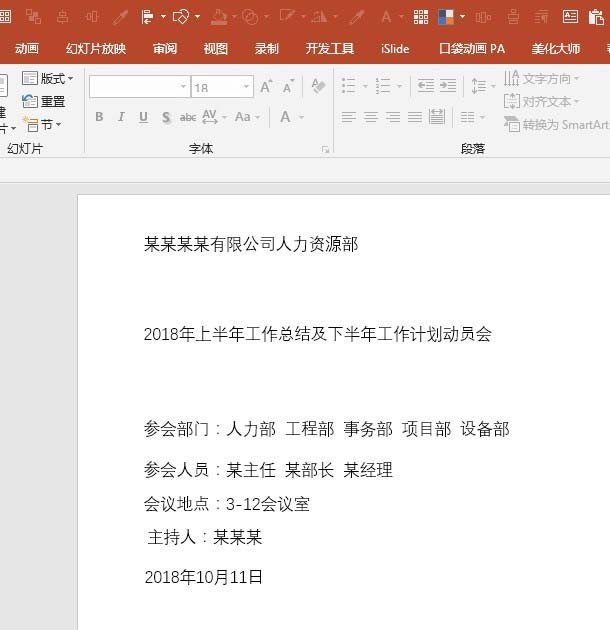Screen dimensions: 610x630
Task: Click text line 参会部门
Action: pyautogui.click(x=327, y=429)
